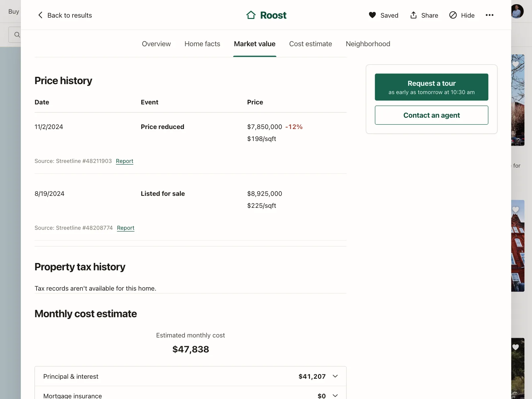
Task: Click the Hide circle-slash icon
Action: (x=453, y=15)
